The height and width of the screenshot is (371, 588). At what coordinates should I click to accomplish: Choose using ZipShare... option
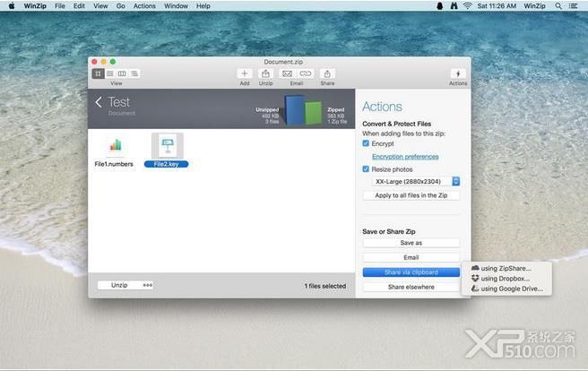coord(506,268)
